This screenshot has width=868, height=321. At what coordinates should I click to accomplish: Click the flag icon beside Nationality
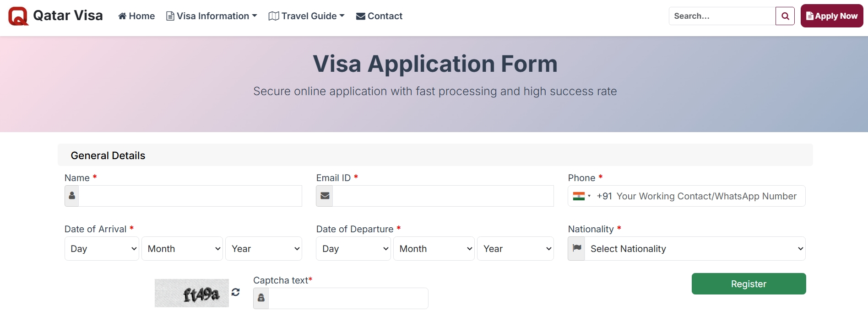577,248
